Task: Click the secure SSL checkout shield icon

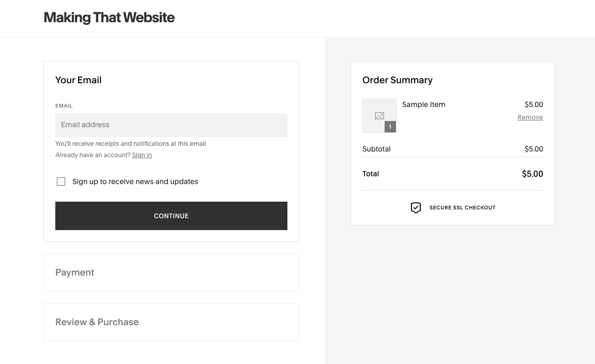Action: pos(416,207)
